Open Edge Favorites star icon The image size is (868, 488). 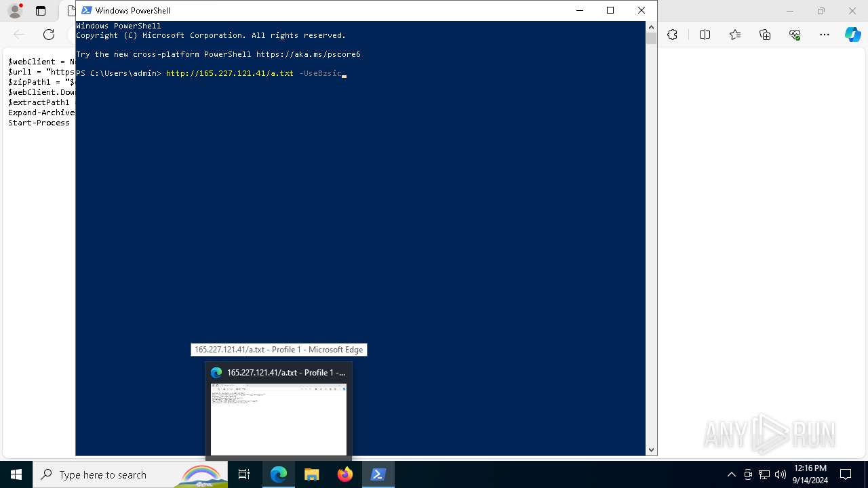click(735, 35)
